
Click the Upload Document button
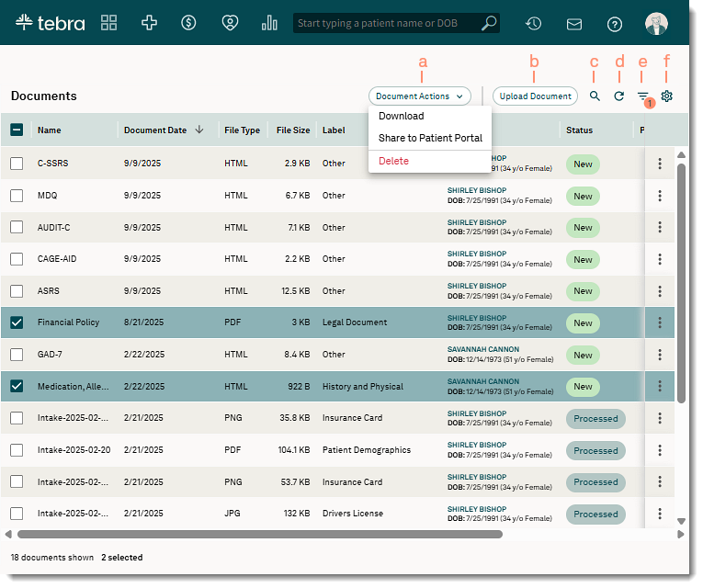coord(535,96)
